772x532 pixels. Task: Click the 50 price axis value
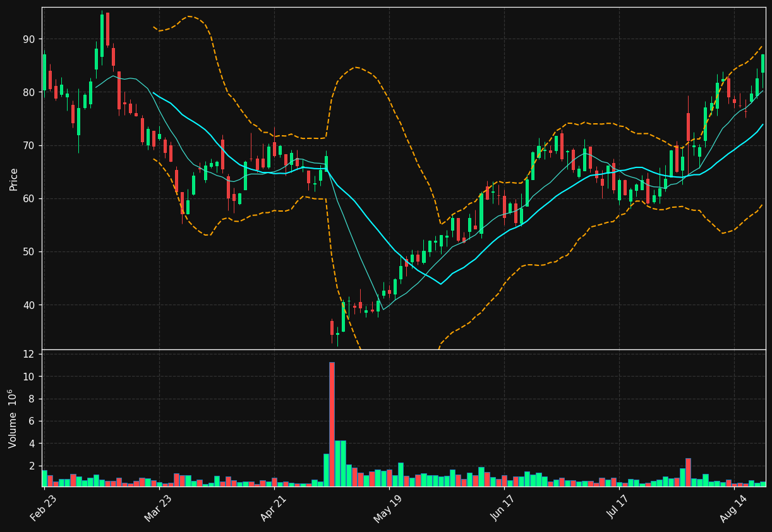29,251
